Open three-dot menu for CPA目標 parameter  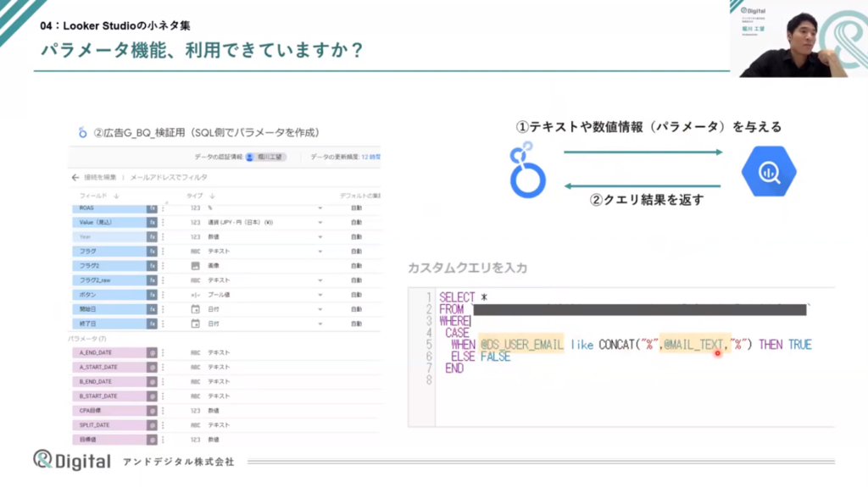point(163,410)
